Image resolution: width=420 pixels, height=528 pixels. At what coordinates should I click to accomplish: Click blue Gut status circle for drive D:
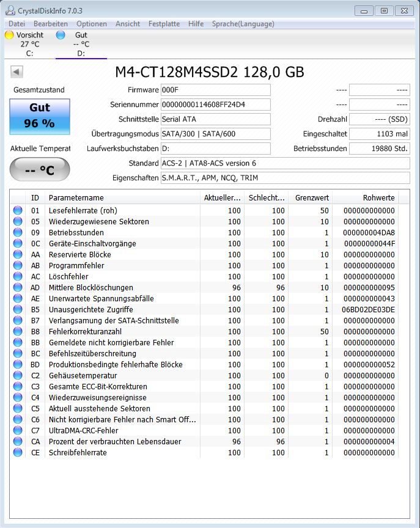(x=61, y=35)
